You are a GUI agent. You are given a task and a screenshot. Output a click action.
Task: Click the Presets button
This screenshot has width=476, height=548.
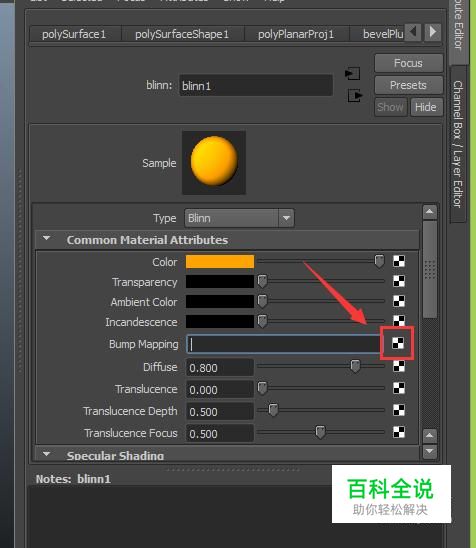click(409, 85)
